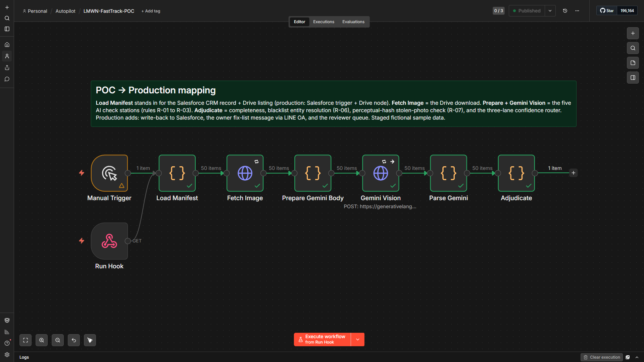Zoom in on the canvas
This screenshot has height=362, width=644.
click(x=42, y=340)
